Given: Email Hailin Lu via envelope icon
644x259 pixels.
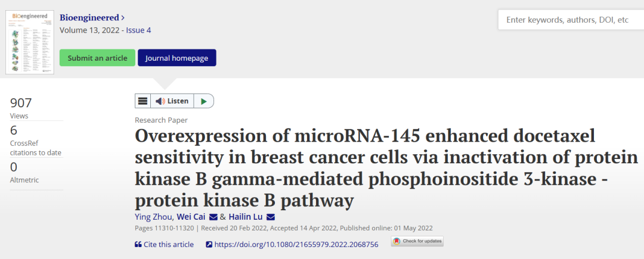Looking at the screenshot, I should coord(270,217).
